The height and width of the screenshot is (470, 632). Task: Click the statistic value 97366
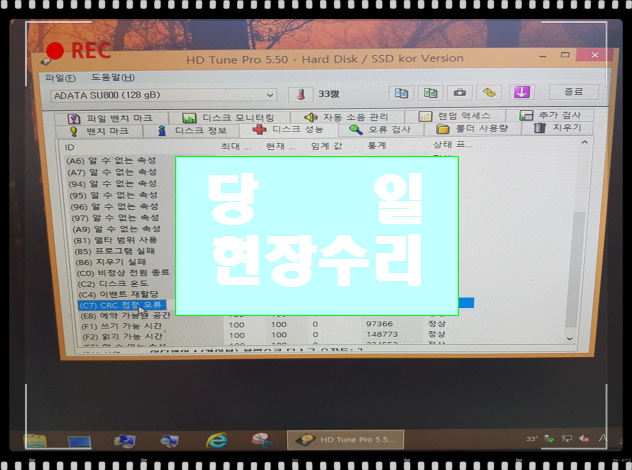tap(379, 324)
